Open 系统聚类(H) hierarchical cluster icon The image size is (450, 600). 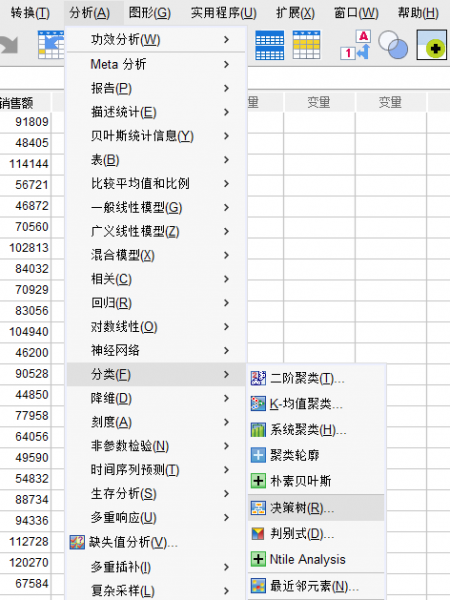(x=258, y=430)
